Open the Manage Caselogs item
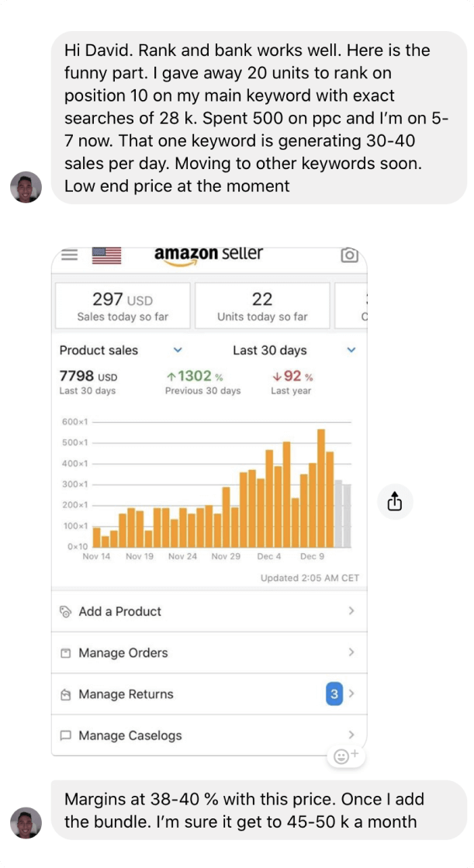This screenshot has height=868, width=474. 130,735
